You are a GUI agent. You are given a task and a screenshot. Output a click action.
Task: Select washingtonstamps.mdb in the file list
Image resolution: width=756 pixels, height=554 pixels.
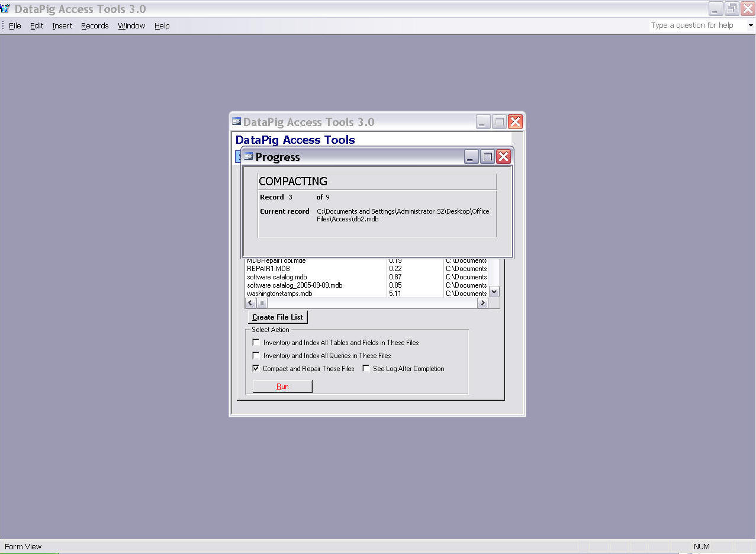tap(279, 294)
